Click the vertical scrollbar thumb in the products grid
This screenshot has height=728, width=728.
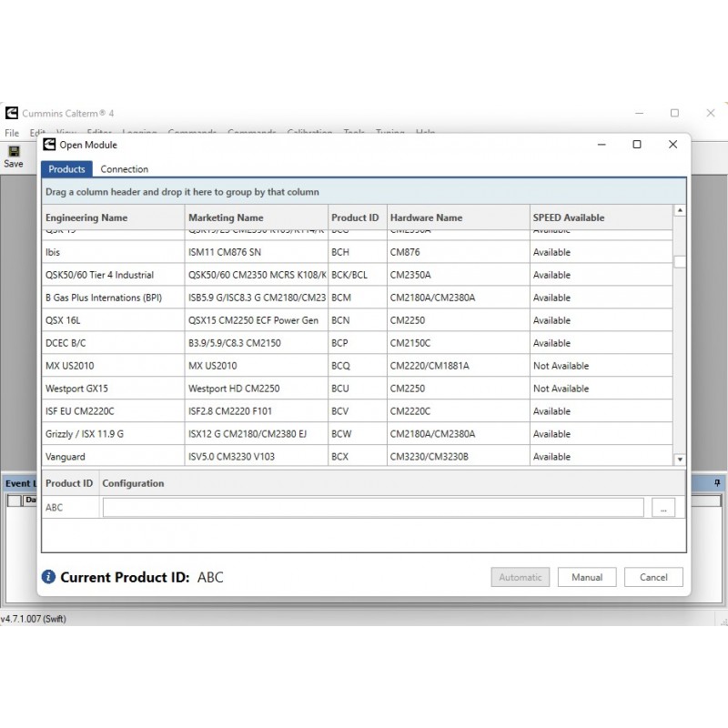tap(679, 261)
